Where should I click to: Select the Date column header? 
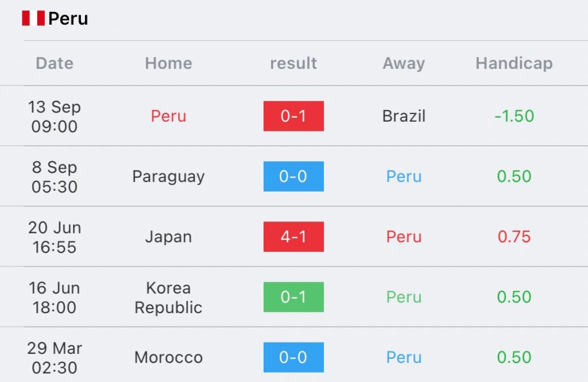[55, 63]
